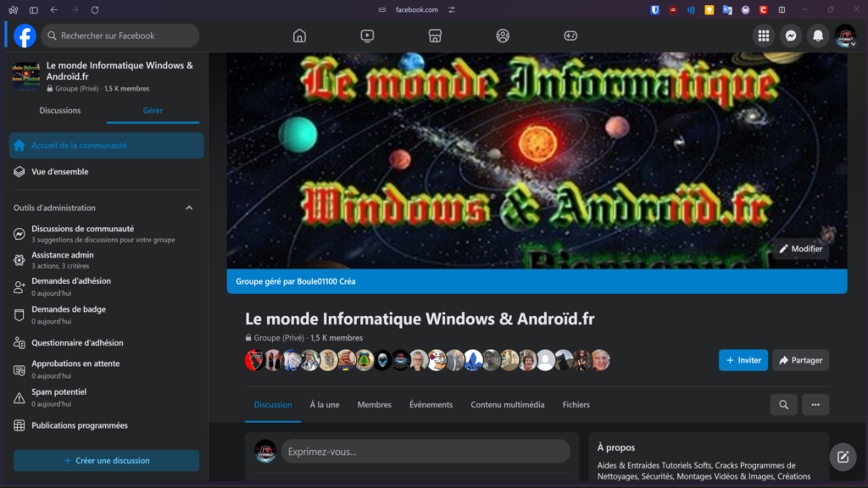Click the default white silhouette member avatar
This screenshot has width=868, height=488.
tap(545, 360)
